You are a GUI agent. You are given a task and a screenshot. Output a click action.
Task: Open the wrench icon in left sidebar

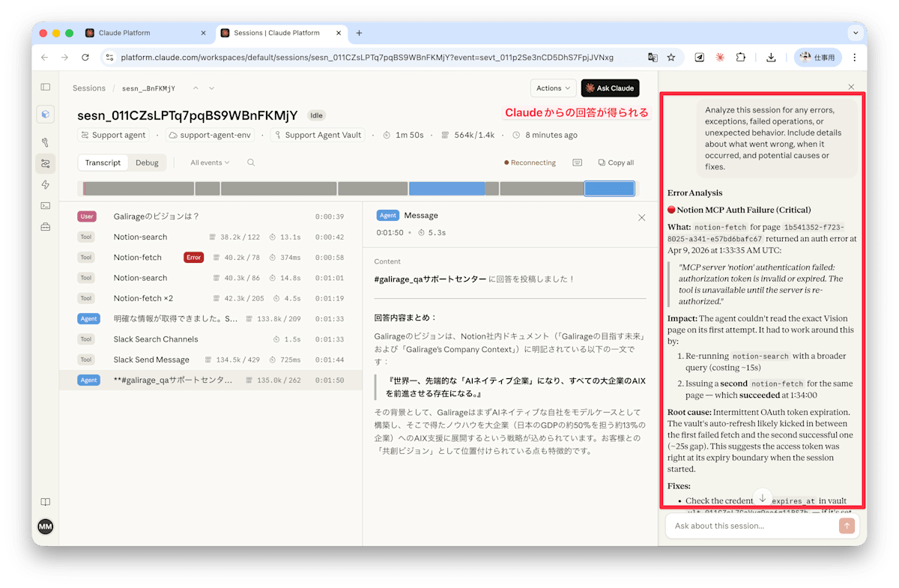(x=46, y=142)
